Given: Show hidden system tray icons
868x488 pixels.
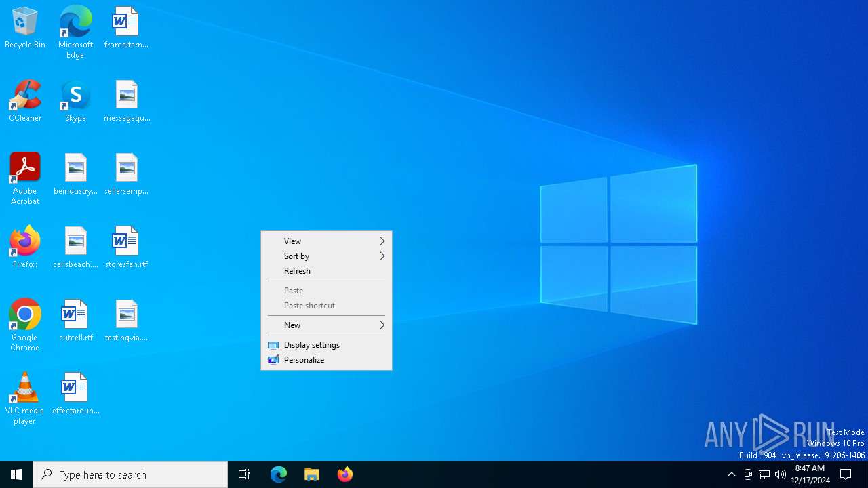Looking at the screenshot, I should click(731, 474).
